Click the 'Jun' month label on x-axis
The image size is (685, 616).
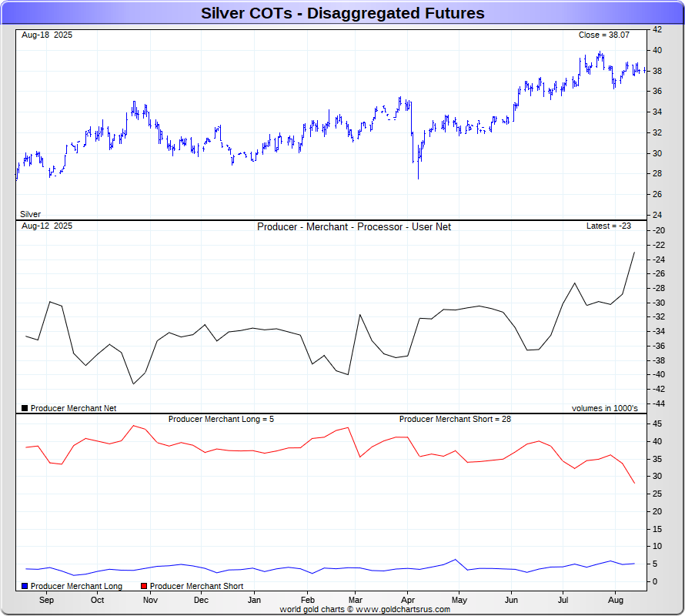tap(511, 600)
